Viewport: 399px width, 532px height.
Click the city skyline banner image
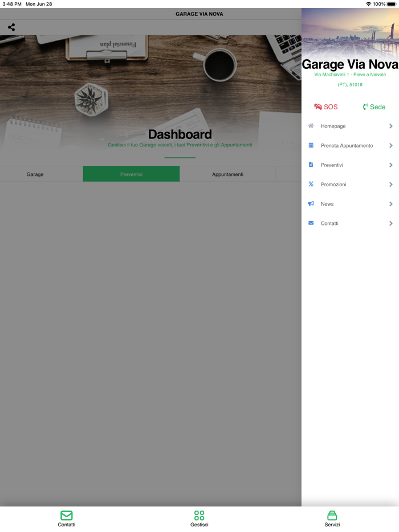click(x=350, y=33)
